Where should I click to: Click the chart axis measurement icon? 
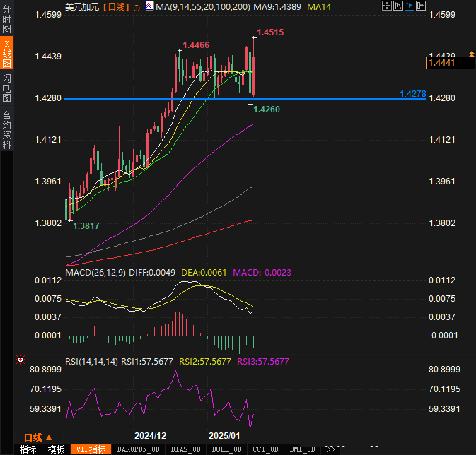point(398,6)
